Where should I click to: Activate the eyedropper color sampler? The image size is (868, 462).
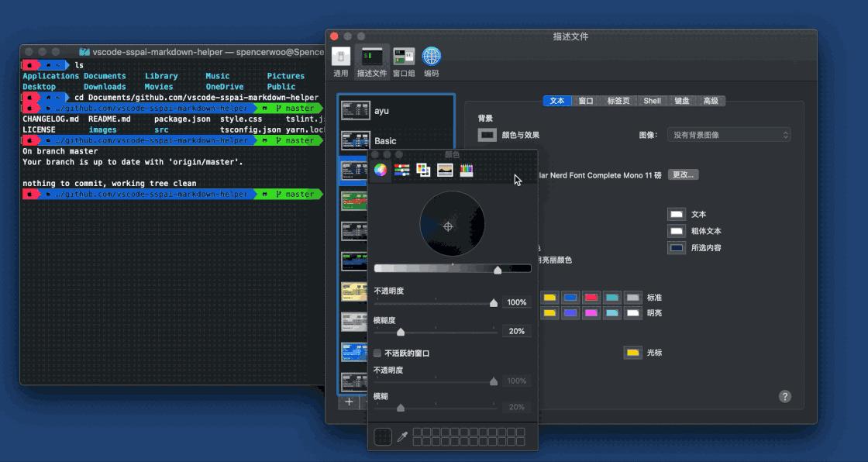tap(402, 436)
